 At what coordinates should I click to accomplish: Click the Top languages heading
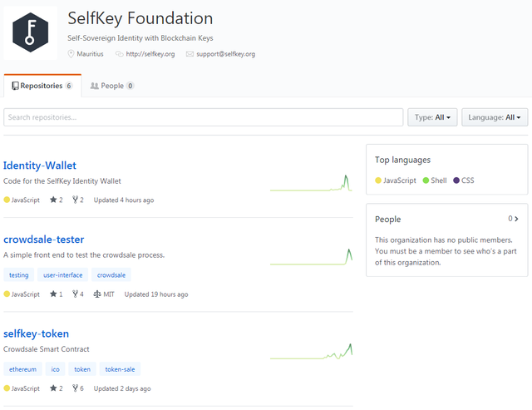pos(402,161)
